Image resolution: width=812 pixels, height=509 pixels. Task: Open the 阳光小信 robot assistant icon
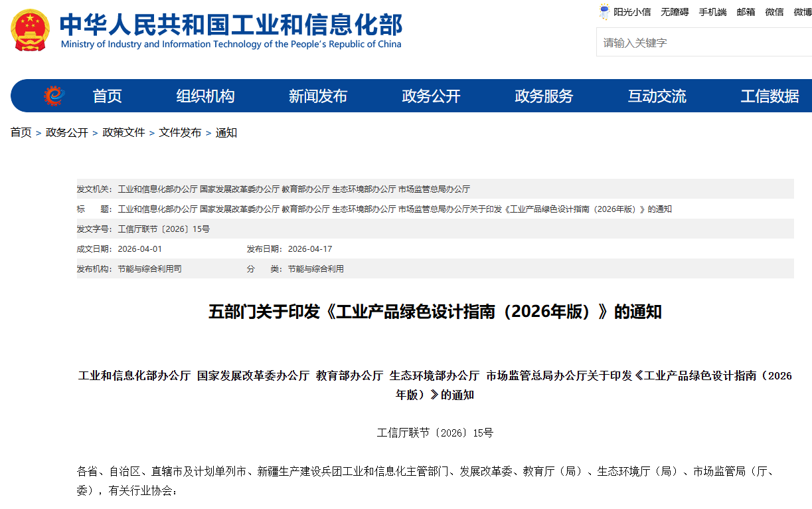coord(604,11)
